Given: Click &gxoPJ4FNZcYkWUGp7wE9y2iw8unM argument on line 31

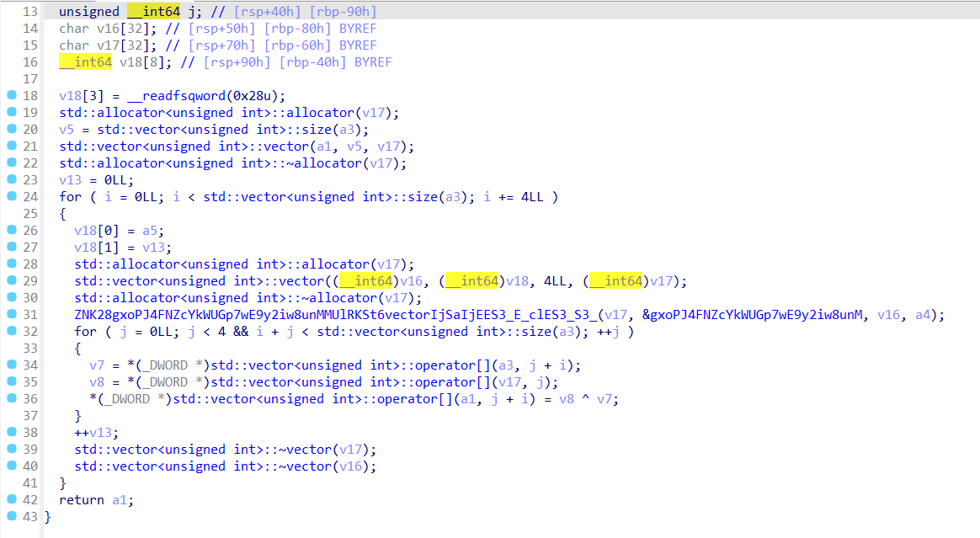Looking at the screenshot, I should (x=753, y=315).
